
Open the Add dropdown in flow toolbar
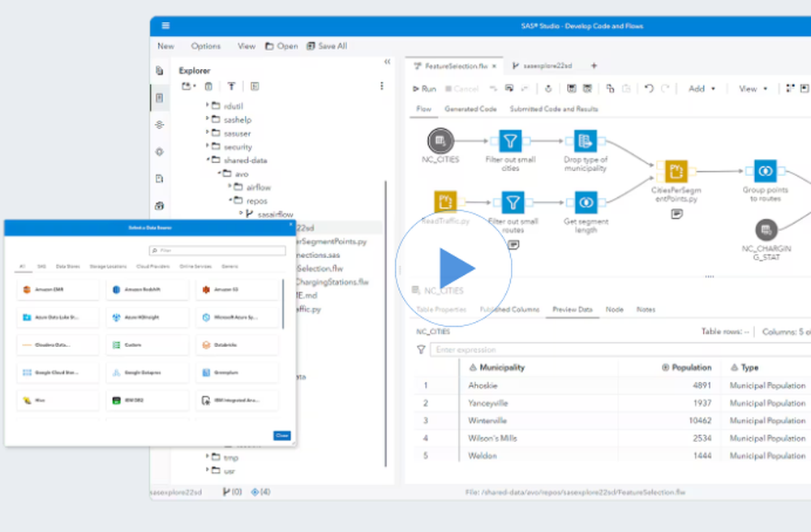[702, 89]
